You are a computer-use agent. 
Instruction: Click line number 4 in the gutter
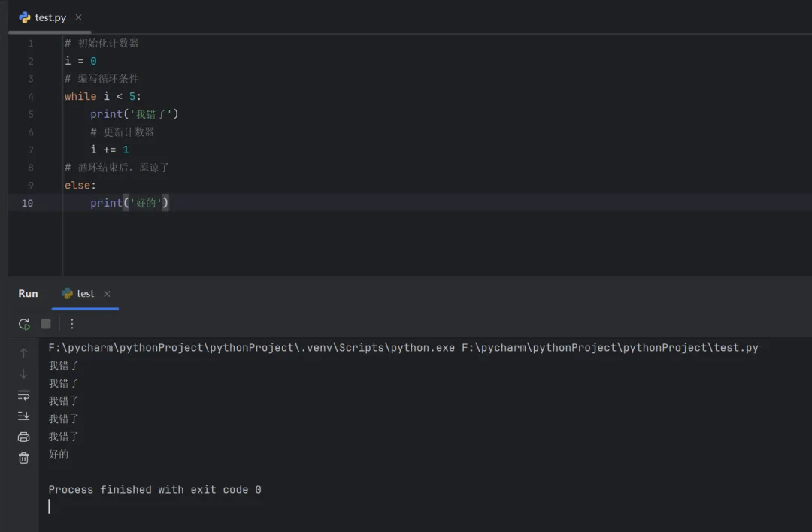click(31, 97)
